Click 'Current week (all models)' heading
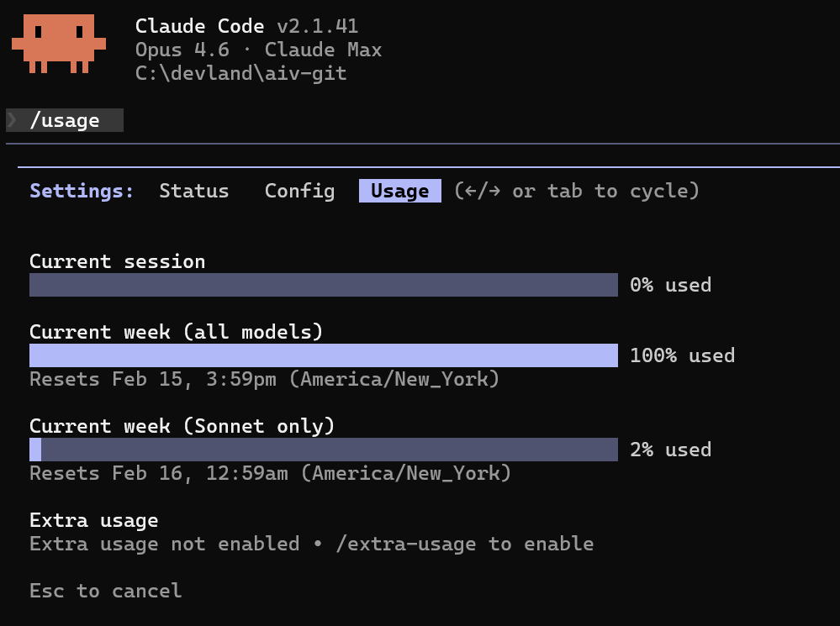This screenshot has width=840, height=626. [177, 332]
